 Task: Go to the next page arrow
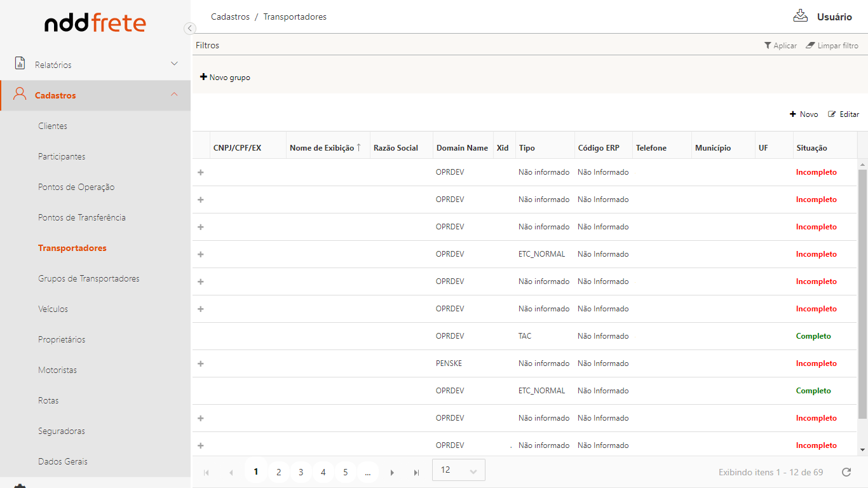click(392, 472)
